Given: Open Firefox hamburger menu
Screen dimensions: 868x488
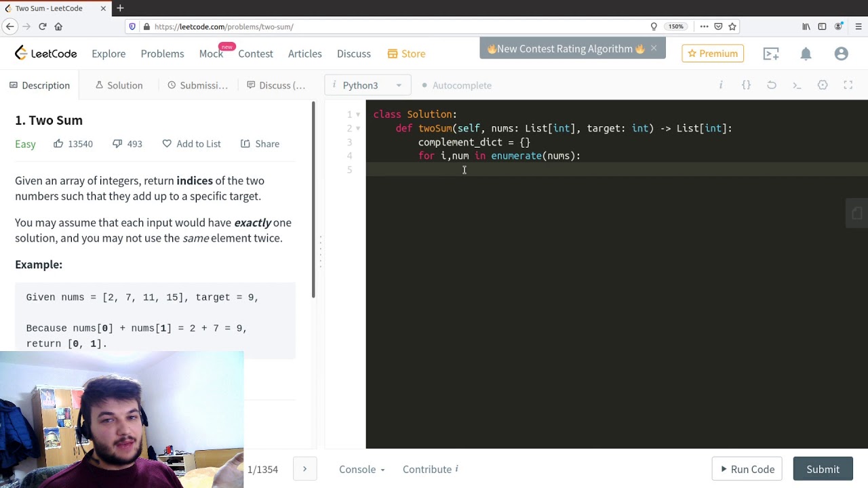Looking at the screenshot, I should pyautogui.click(x=858, y=26).
